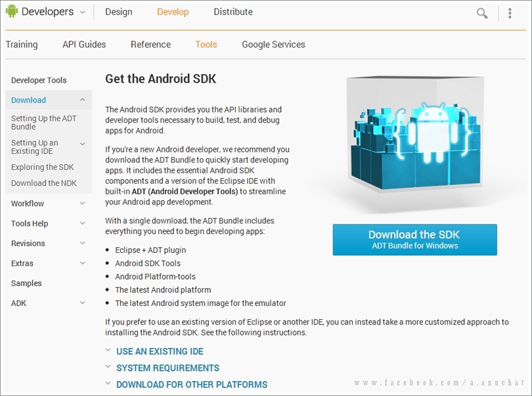The height and width of the screenshot is (396, 532).
Task: Click the Download the SDK button
Action: (x=415, y=239)
